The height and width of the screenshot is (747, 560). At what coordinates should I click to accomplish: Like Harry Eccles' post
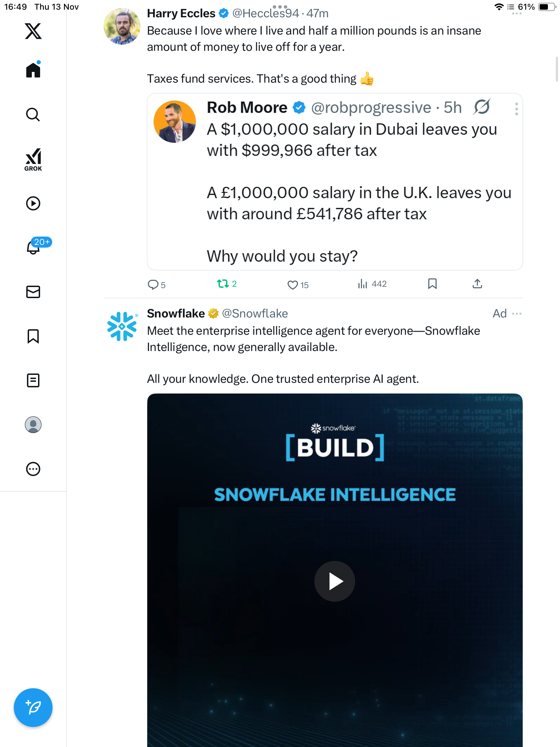[x=293, y=285]
